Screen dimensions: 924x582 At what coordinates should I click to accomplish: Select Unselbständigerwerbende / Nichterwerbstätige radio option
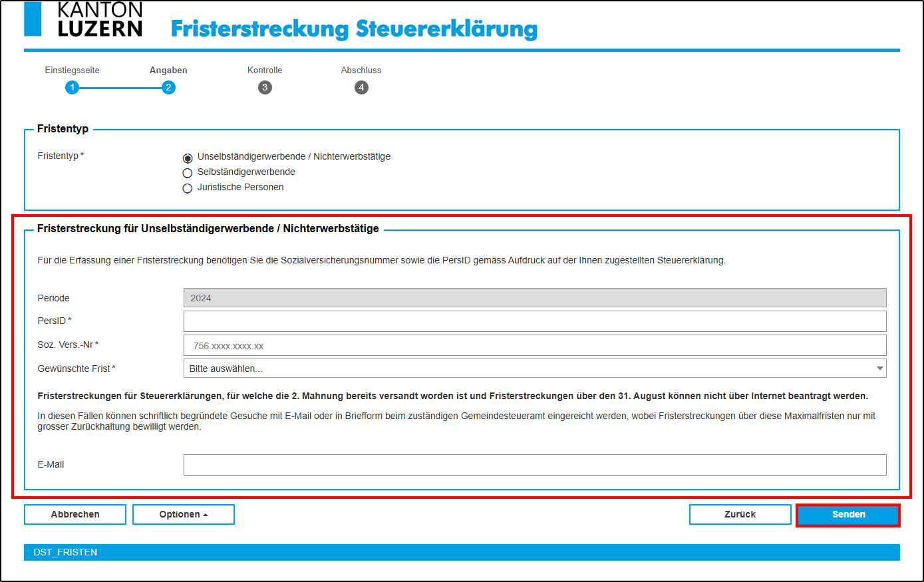[188, 158]
